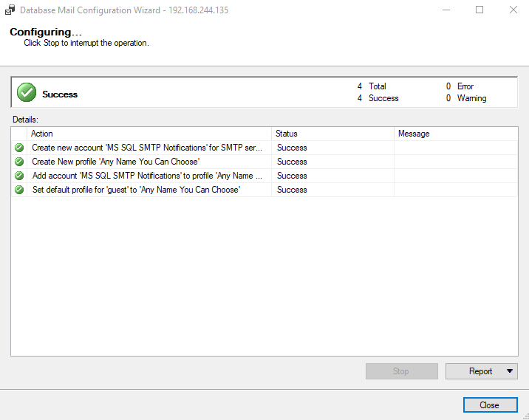Image resolution: width=529 pixels, height=420 pixels.
Task: Select the "Set default profile for 'guest'" row
Action: (x=264, y=190)
